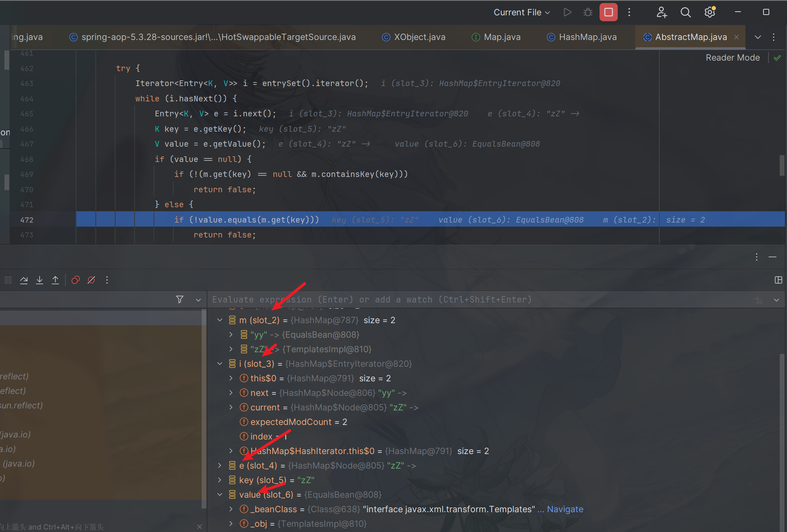Expand the _beanClass field
The image size is (787, 532).
point(231,509)
